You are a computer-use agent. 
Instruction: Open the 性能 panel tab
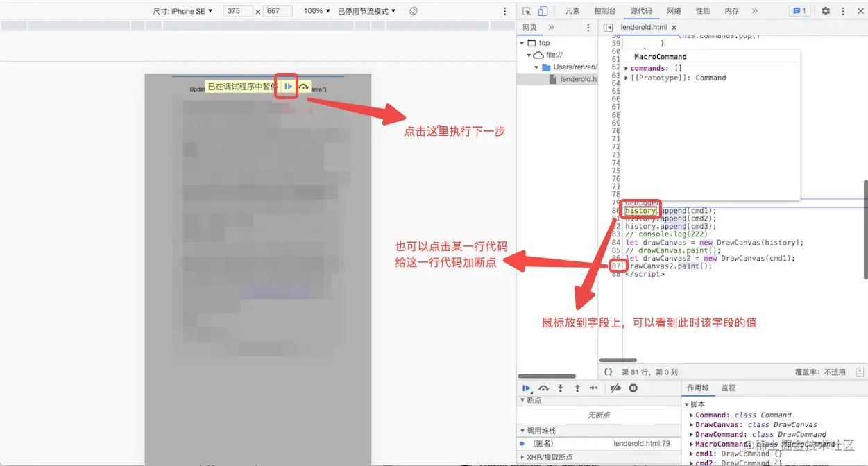pos(703,11)
